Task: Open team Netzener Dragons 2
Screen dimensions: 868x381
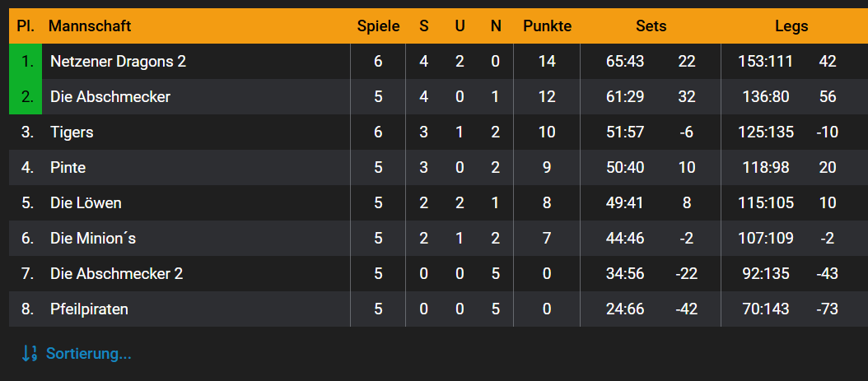Action: [118, 62]
